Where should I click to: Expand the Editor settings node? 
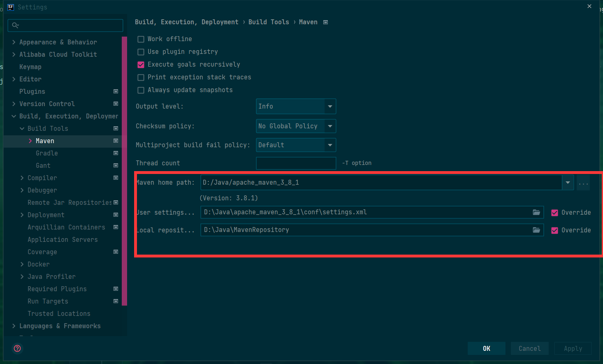14,79
